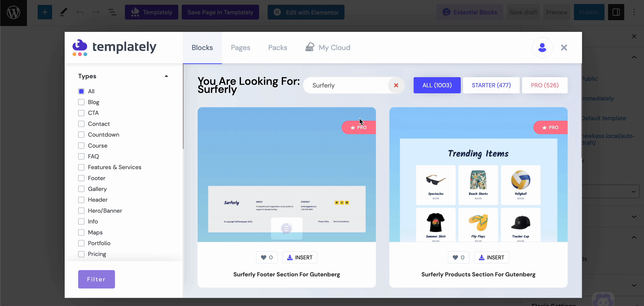The image size is (644, 306).
Task: Click the heart like icon on Products Section
Action: click(x=455, y=257)
